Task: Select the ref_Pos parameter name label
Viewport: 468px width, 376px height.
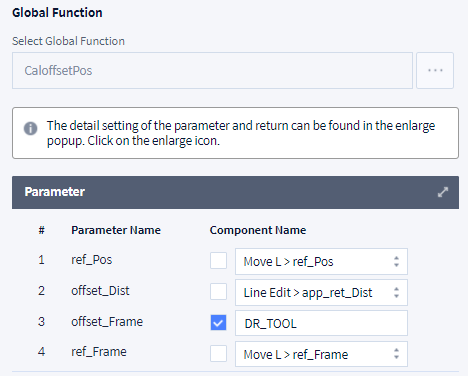Action: (x=92, y=260)
